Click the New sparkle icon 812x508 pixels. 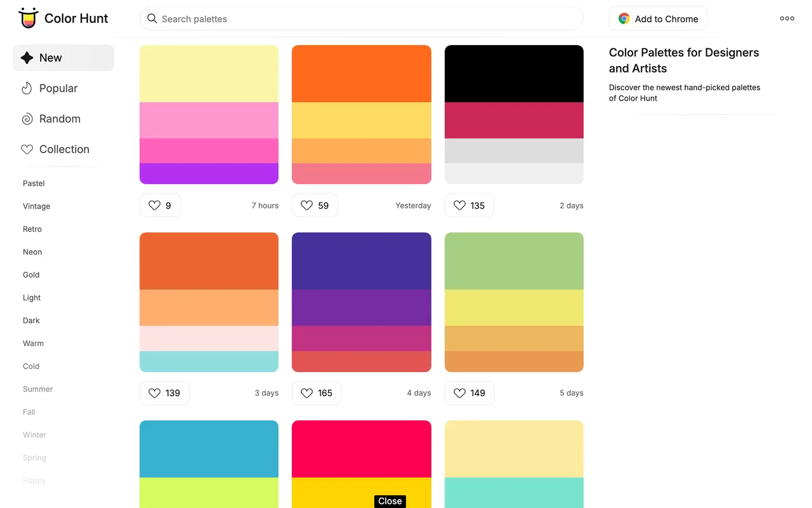pos(27,58)
